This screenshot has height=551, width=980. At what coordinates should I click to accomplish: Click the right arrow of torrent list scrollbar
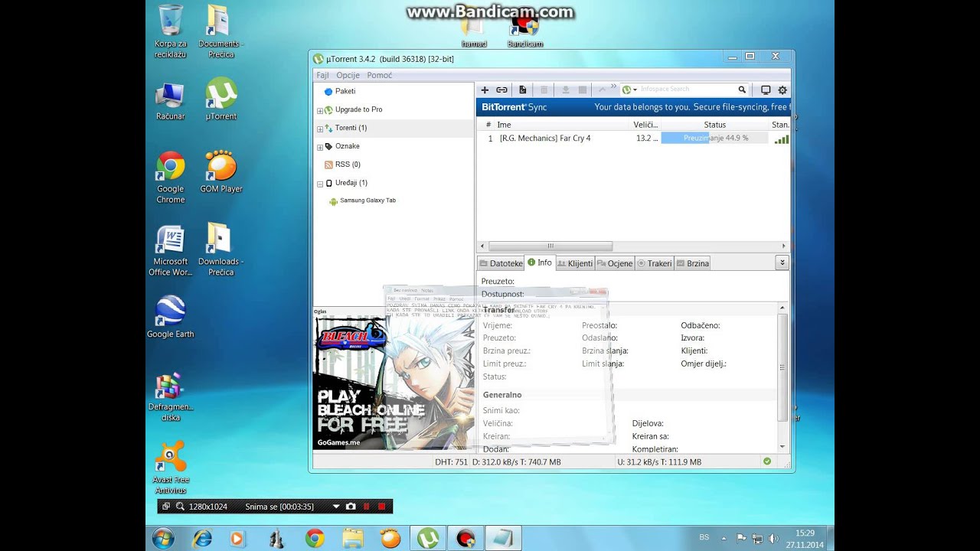(783, 246)
